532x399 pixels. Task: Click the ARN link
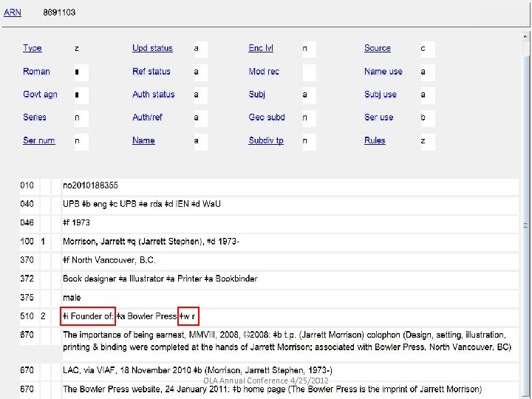pyautogui.click(x=13, y=13)
